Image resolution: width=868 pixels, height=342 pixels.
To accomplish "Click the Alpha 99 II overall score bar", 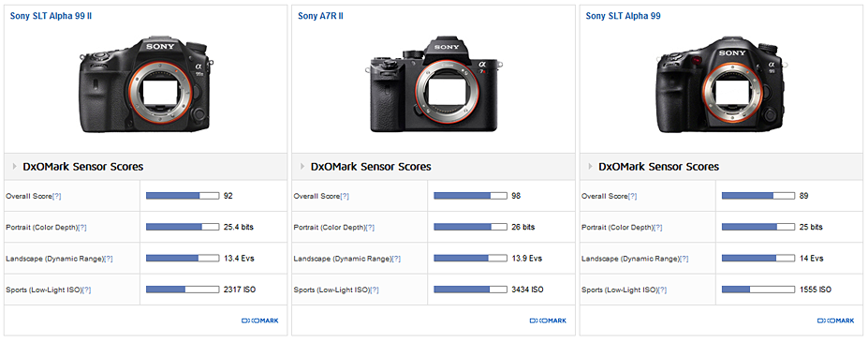I will 183,196.
